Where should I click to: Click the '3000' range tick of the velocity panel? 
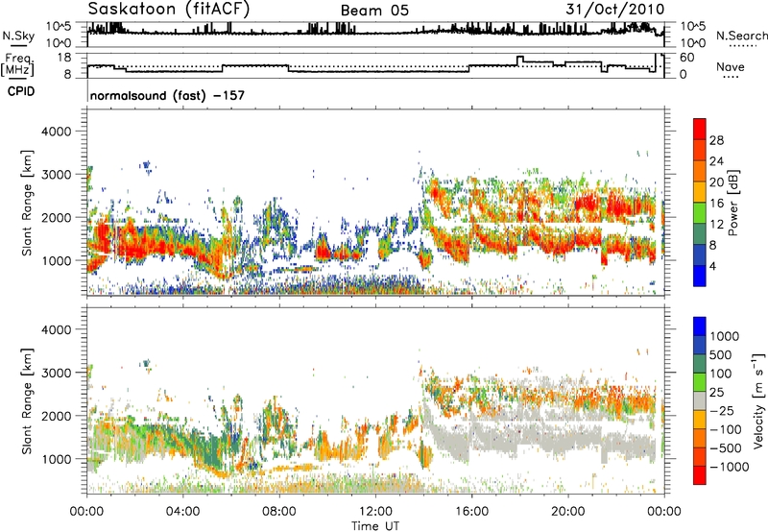pos(56,373)
